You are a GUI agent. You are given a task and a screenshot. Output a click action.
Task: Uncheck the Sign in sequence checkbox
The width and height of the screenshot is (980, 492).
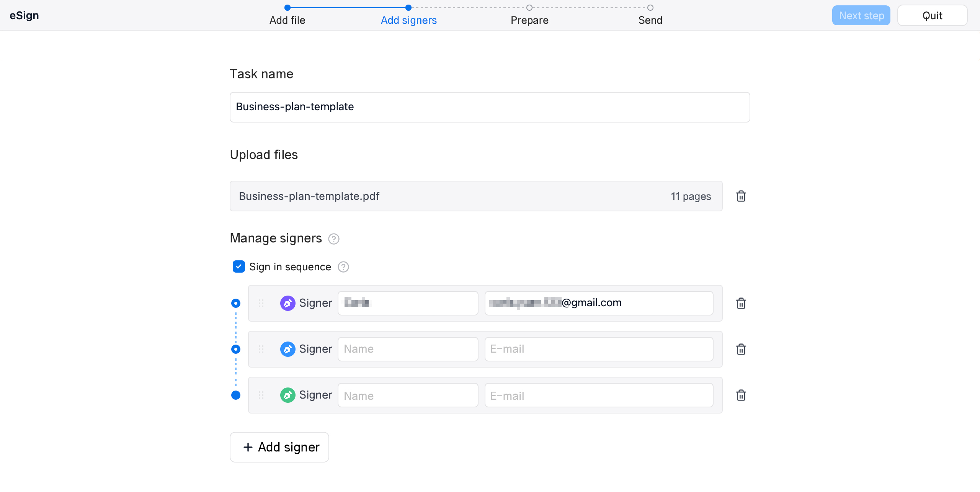click(238, 266)
